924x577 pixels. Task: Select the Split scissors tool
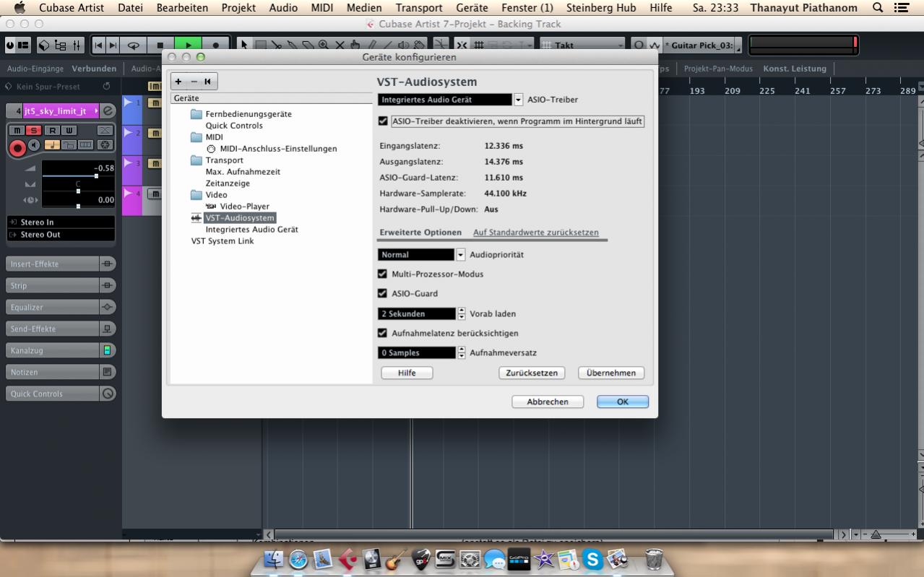(x=275, y=45)
